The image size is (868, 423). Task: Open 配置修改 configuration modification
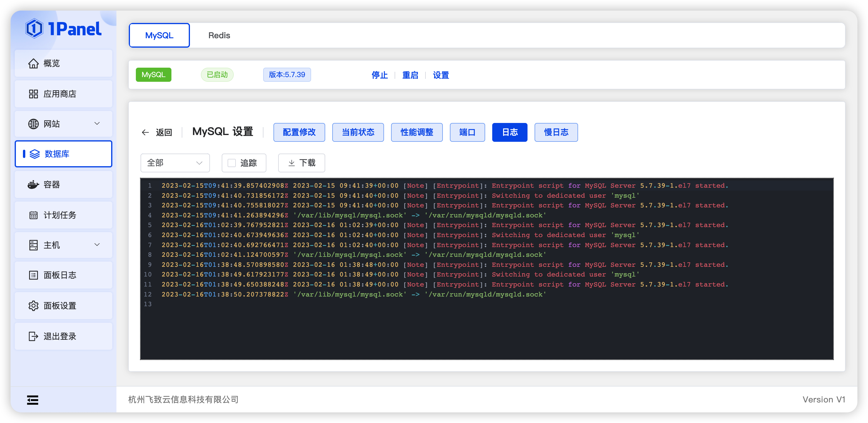tap(299, 132)
